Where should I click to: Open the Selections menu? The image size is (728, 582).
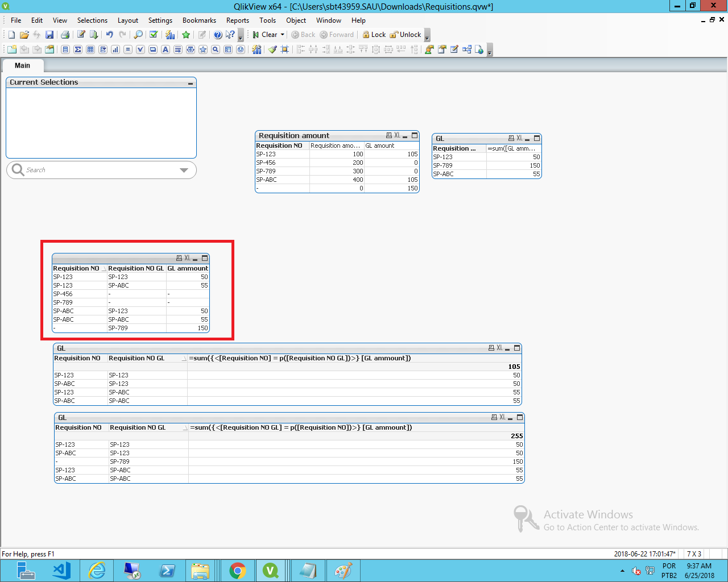(92, 20)
